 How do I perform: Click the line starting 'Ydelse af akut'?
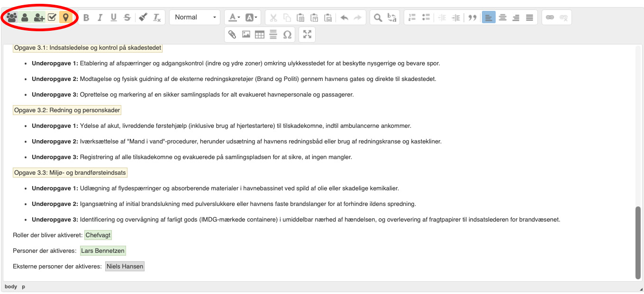coord(221,126)
